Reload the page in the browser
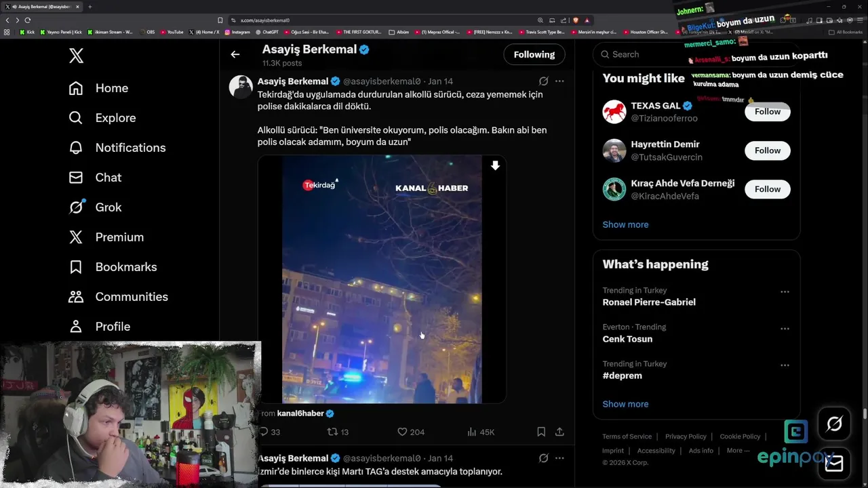 (x=28, y=20)
